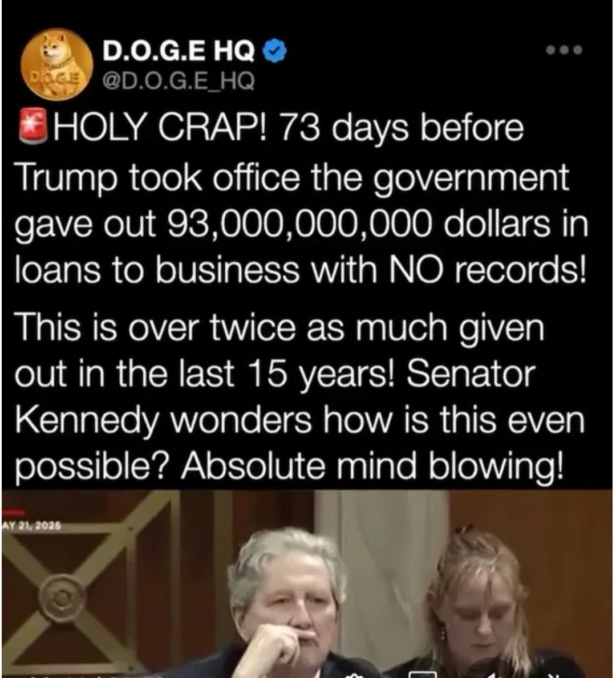The width and height of the screenshot is (616, 678).
Task: Open the @D.O.G.E_HQ handle link
Action: (178, 81)
